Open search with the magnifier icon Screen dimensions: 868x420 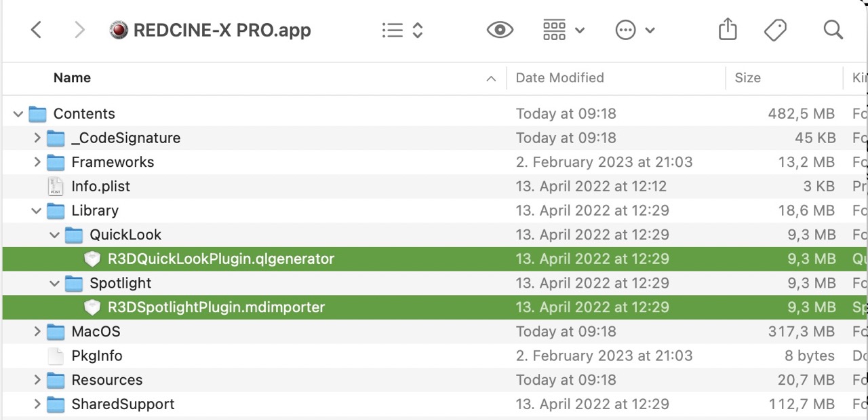click(833, 29)
